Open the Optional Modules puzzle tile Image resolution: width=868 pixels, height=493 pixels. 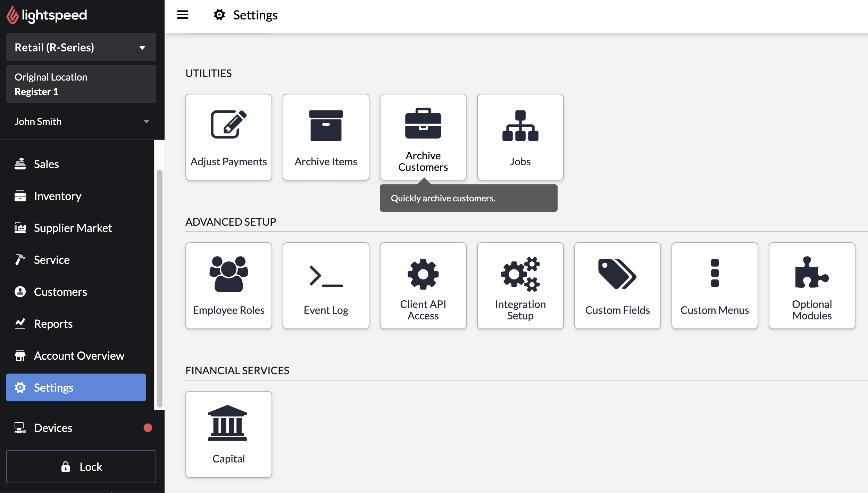tap(812, 286)
